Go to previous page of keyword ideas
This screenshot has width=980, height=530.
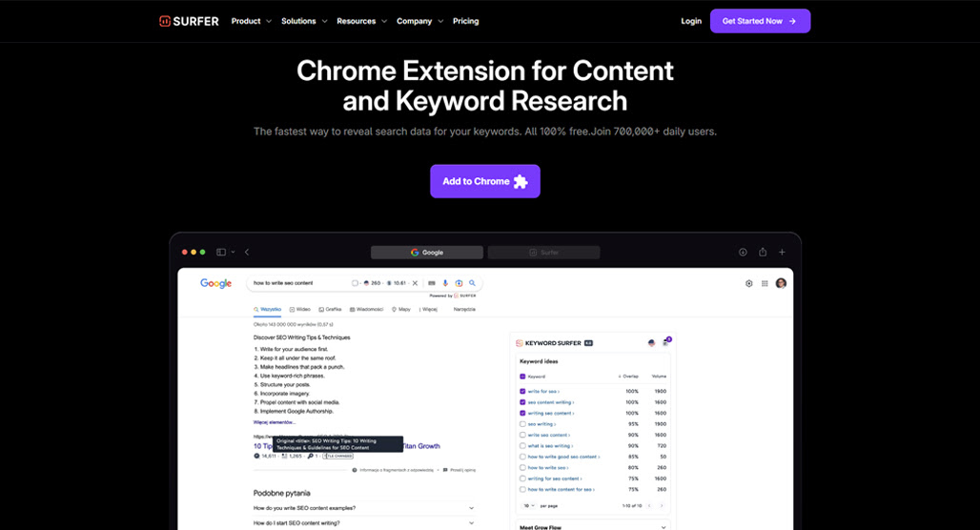(649, 505)
